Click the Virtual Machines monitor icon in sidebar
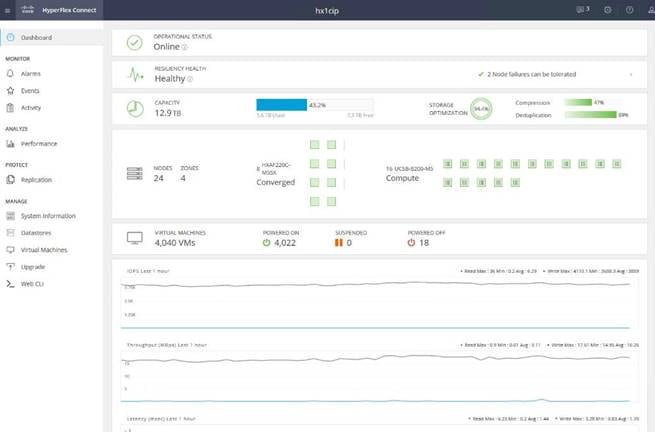Screen dimensions: 655x432 click(10, 250)
